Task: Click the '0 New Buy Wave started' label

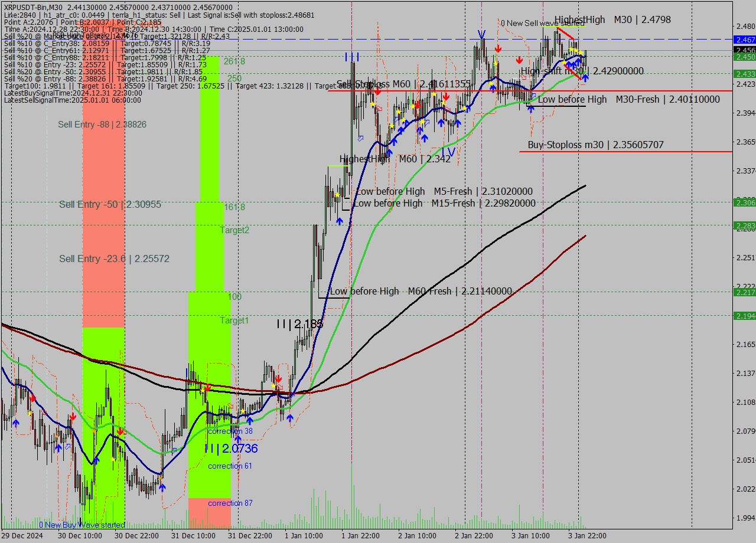Action: click(82, 525)
